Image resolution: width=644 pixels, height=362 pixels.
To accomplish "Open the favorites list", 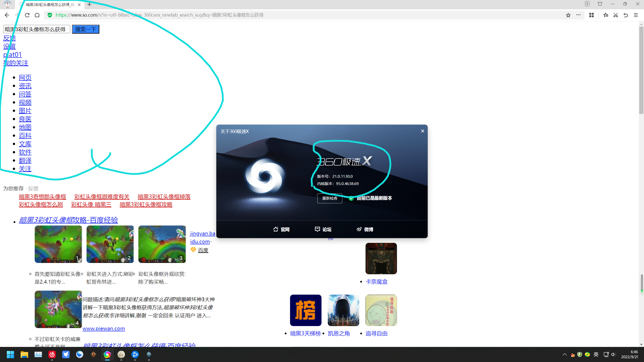I will (606, 15).
